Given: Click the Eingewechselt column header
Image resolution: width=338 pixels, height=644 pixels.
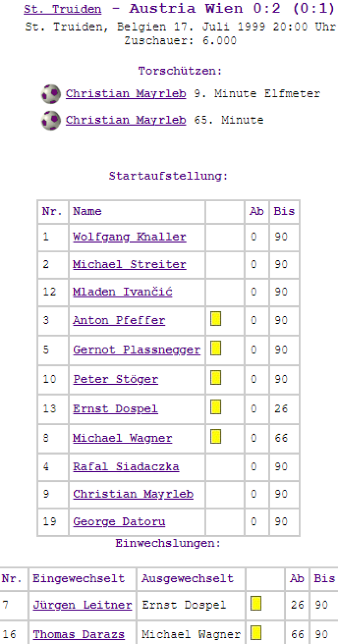Looking at the screenshot, I should (x=78, y=579).
